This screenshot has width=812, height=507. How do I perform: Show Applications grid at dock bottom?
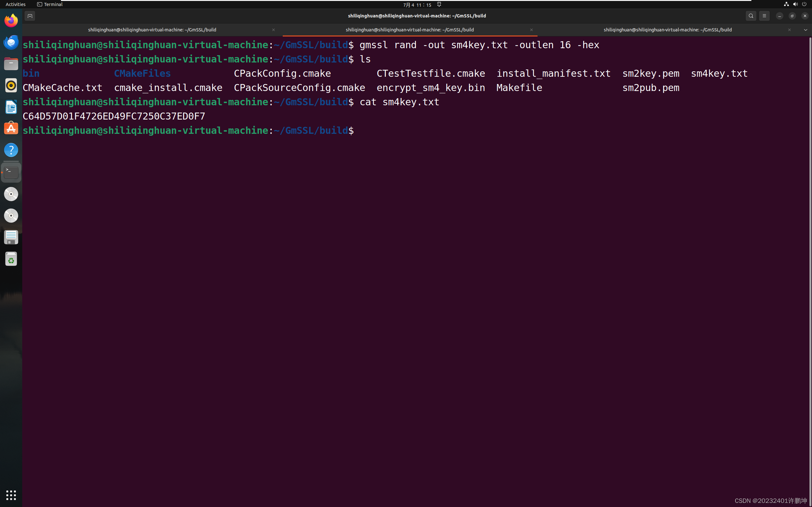[11, 495]
